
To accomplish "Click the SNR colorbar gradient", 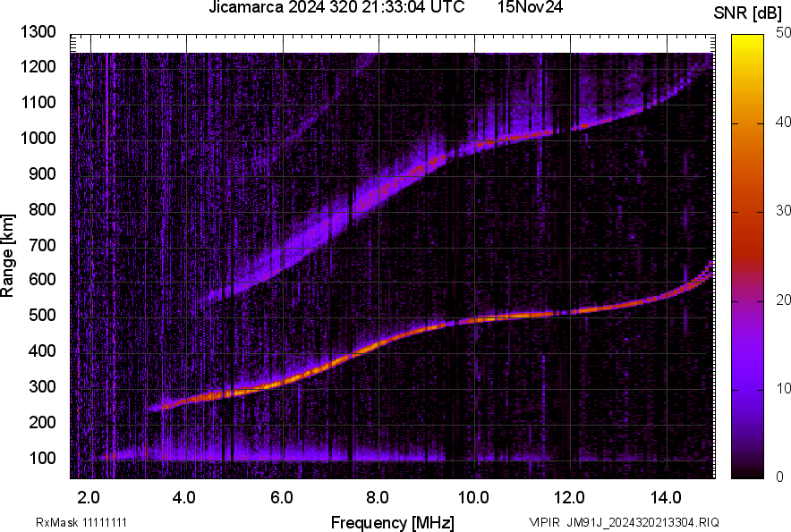I will click(x=747, y=257).
